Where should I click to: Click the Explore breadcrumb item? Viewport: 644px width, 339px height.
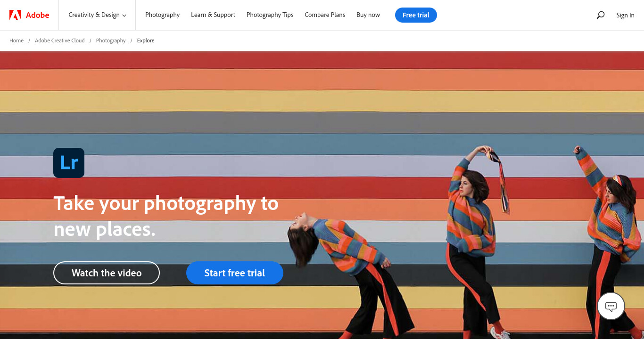coord(146,40)
